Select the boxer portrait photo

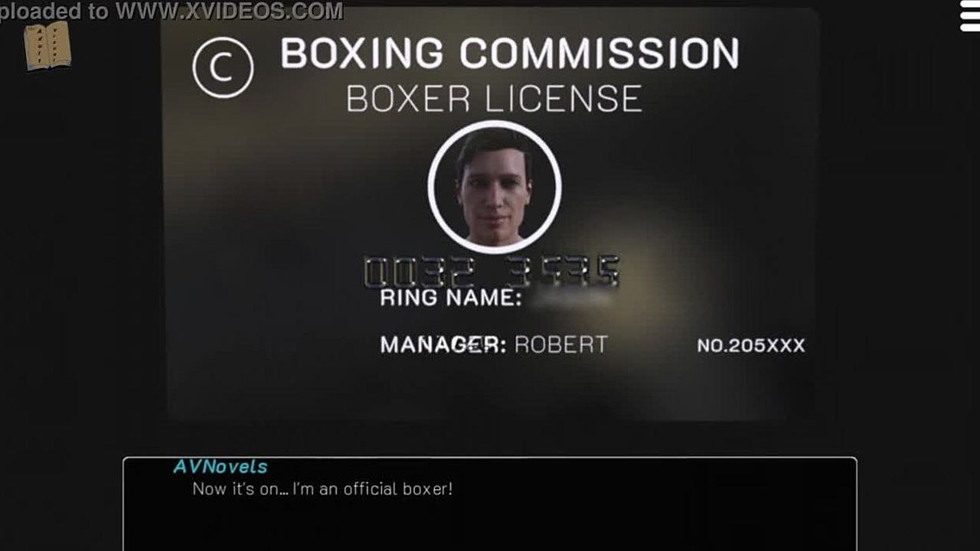click(495, 187)
